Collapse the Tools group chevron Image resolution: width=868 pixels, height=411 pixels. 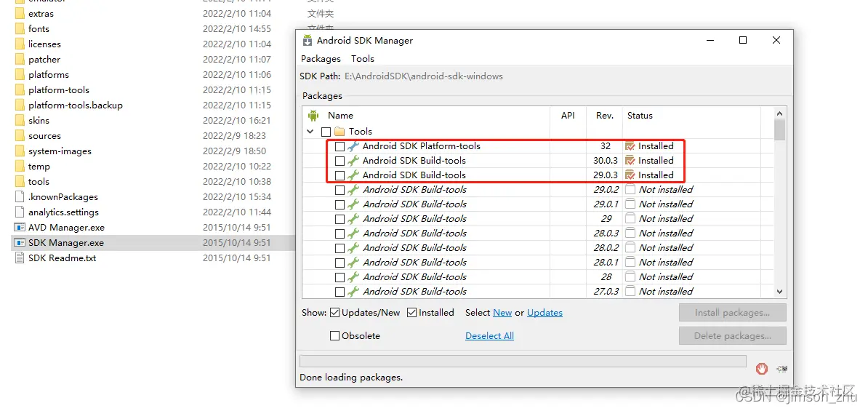[310, 132]
